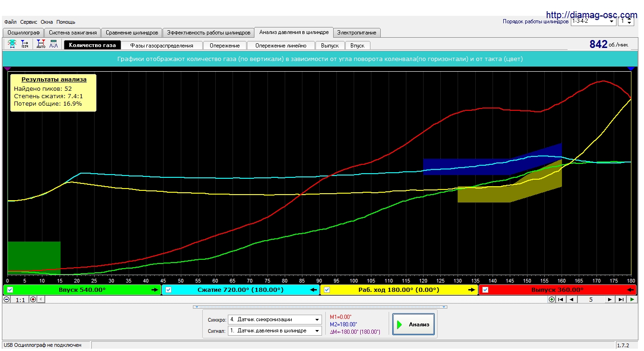The image size is (644, 351).
Task: Start playback with the green play arrow
Action: (632, 299)
